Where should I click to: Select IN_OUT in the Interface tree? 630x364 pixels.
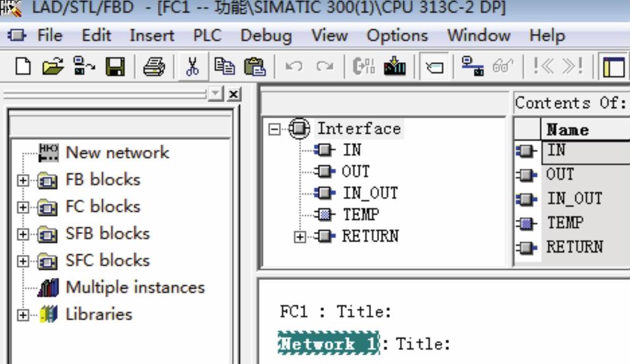click(370, 193)
